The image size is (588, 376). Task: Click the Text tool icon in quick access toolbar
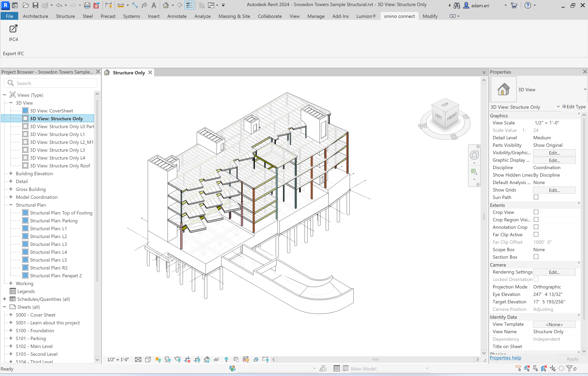point(154,5)
